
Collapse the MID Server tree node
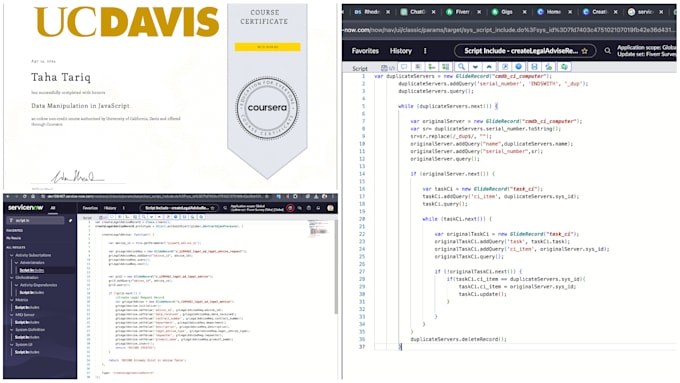pos(12,315)
